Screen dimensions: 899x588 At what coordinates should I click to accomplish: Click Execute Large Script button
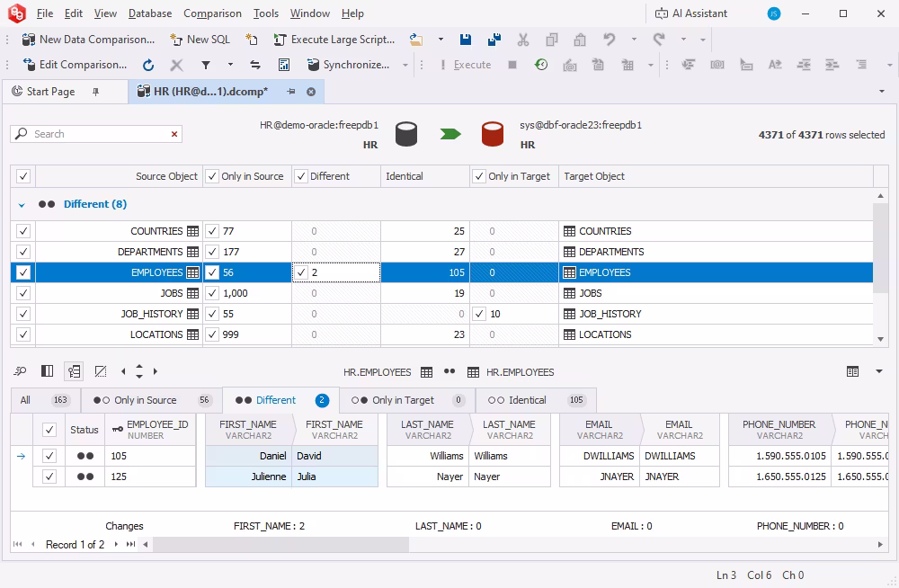334,40
